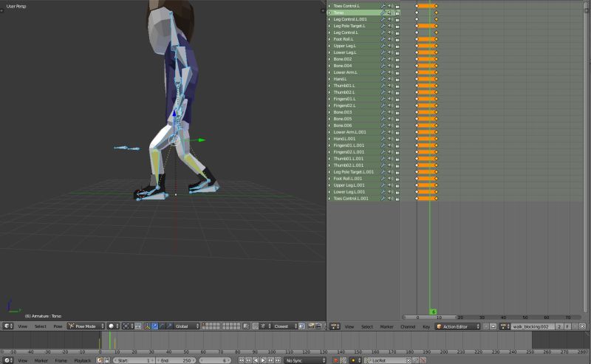Toggle the F fake user button
The image size is (591, 364).
(567, 326)
